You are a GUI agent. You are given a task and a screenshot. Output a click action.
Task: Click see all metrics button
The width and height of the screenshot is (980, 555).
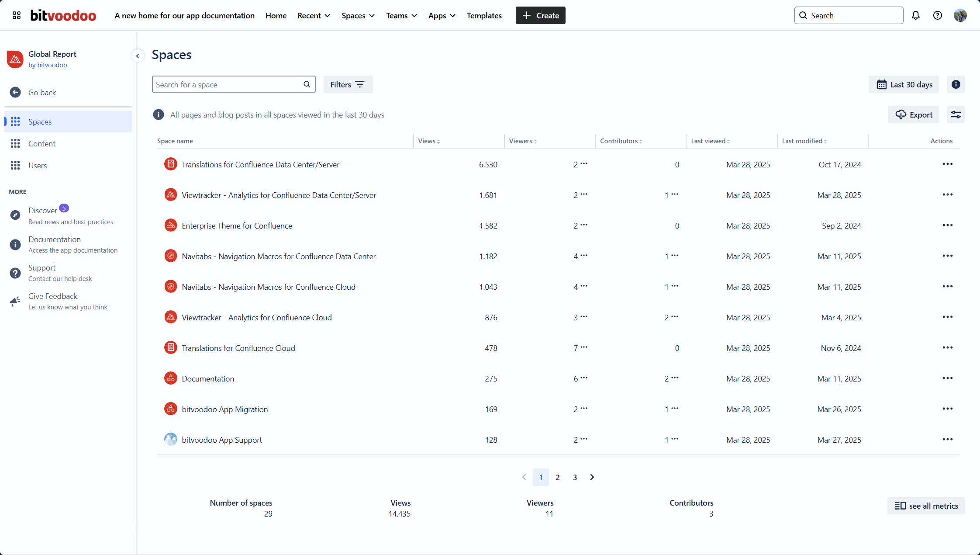tap(925, 506)
